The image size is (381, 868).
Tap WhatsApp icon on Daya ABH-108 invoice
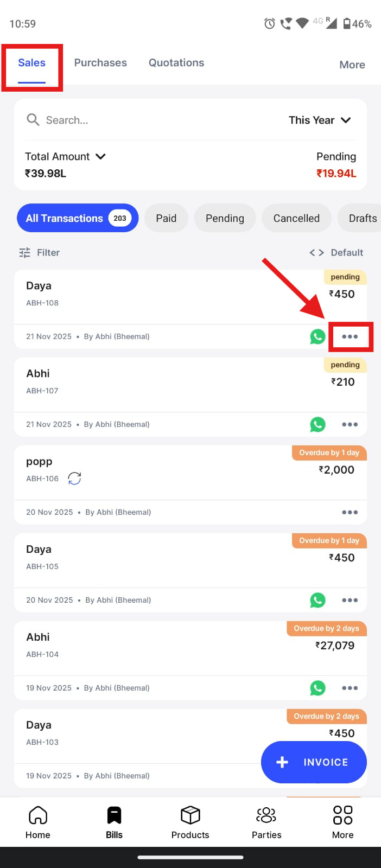click(317, 337)
